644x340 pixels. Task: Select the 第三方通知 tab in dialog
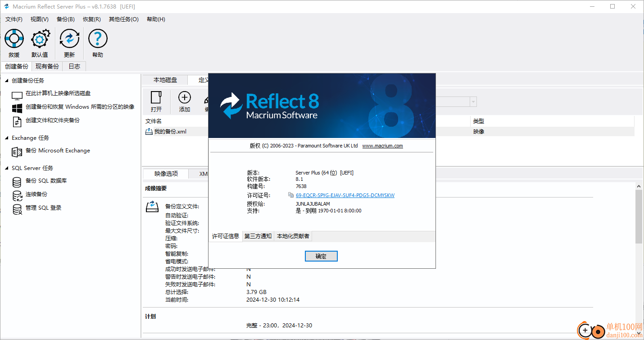[258, 236]
